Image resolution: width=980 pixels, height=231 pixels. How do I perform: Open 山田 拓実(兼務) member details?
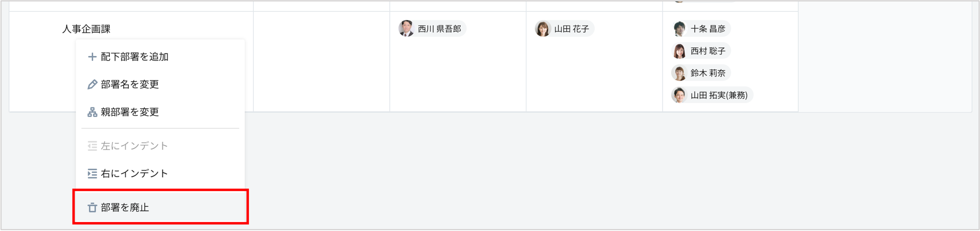[711, 95]
